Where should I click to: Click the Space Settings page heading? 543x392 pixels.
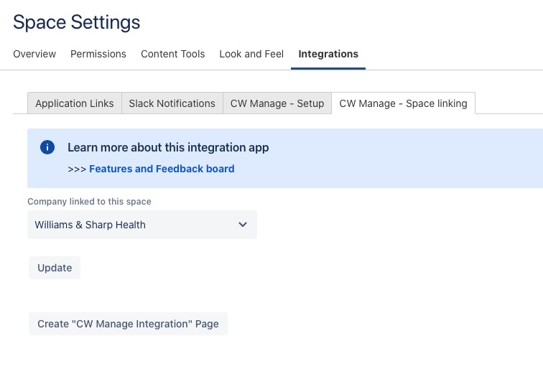click(77, 22)
